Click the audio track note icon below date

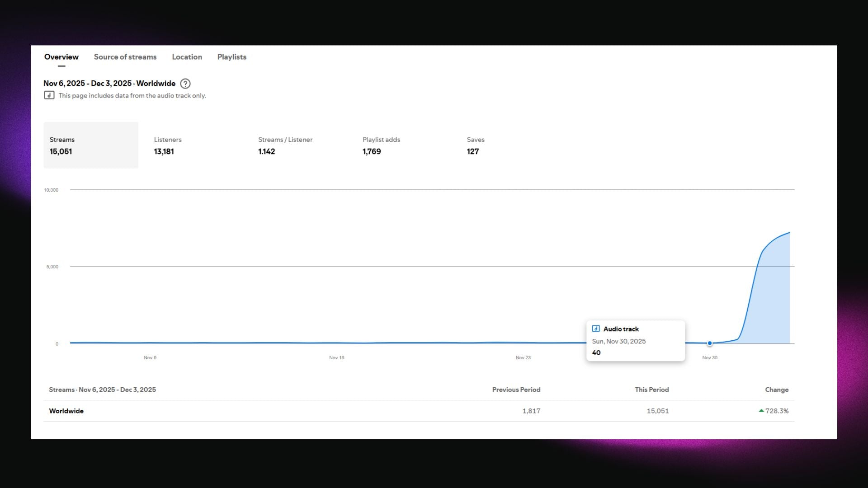49,95
